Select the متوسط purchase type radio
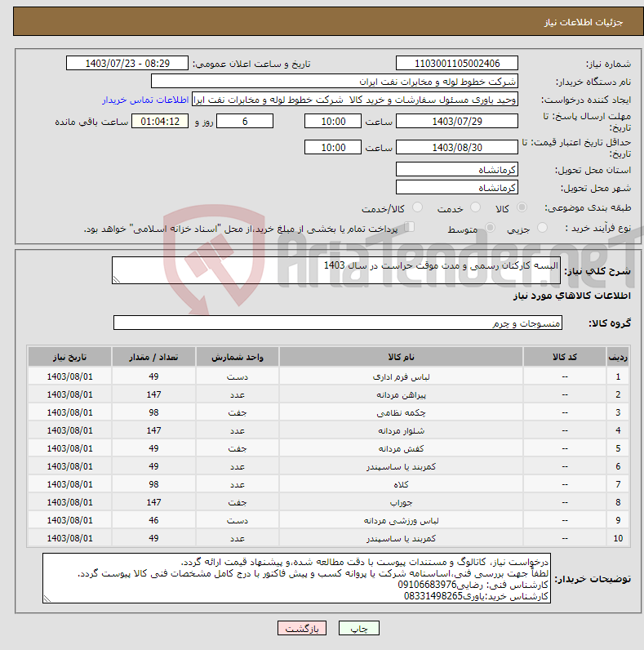 pyautogui.click(x=491, y=228)
